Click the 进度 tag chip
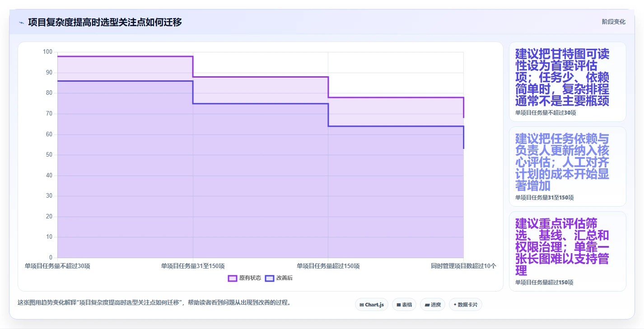 (x=433, y=305)
